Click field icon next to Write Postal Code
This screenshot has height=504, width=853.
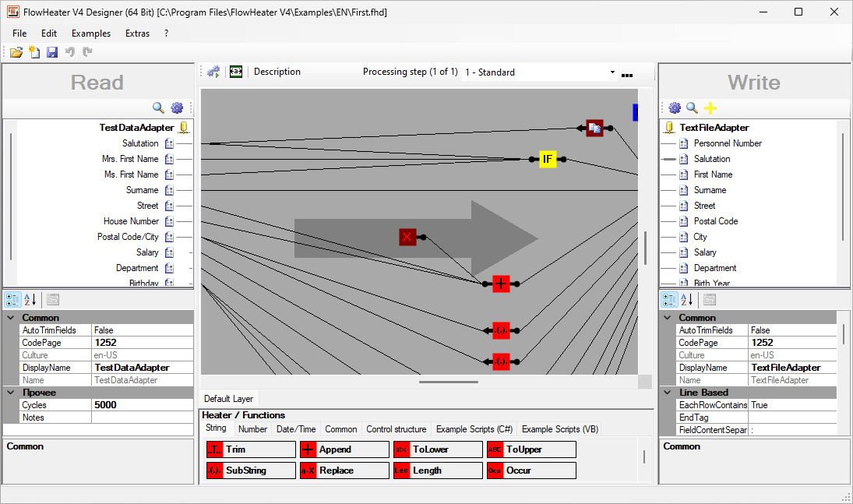click(684, 221)
